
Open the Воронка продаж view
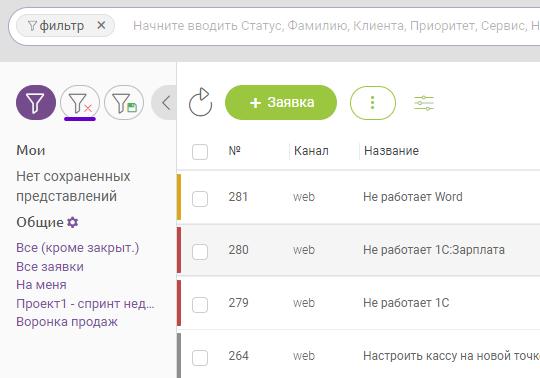tap(67, 322)
